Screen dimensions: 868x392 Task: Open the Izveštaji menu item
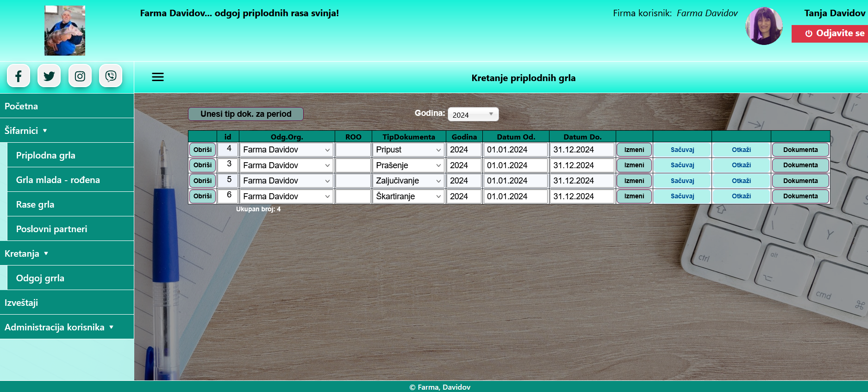[21, 303]
